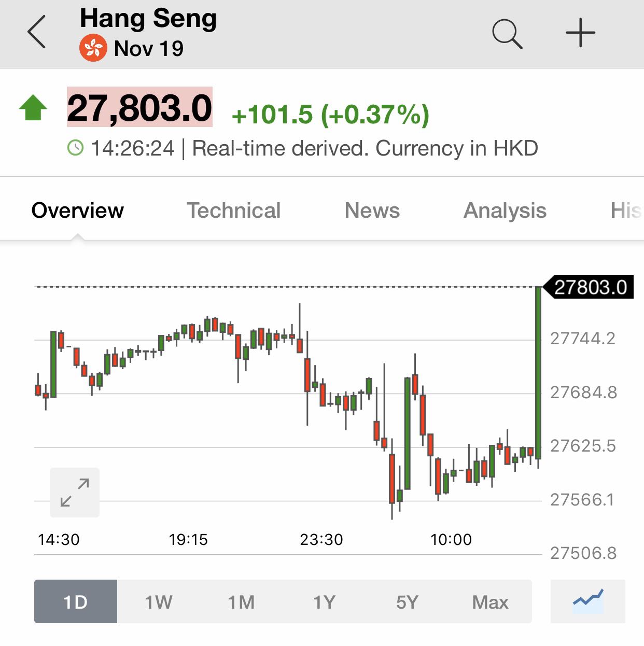Choose the 1Y time range
The width and height of the screenshot is (644, 646).
[325, 601]
